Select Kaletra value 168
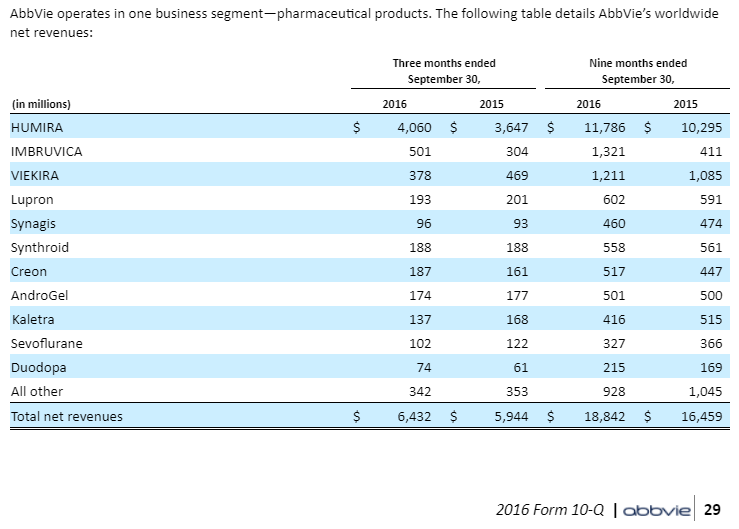Image resolution: width=739 pixels, height=529 pixels. [x=517, y=320]
